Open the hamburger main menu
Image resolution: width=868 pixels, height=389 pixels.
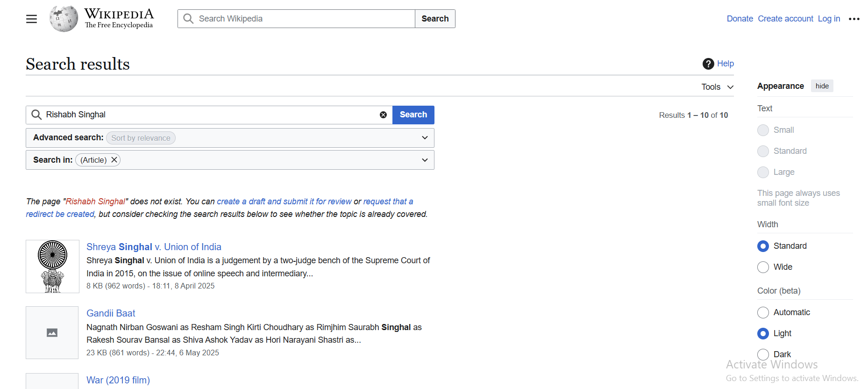(x=31, y=19)
